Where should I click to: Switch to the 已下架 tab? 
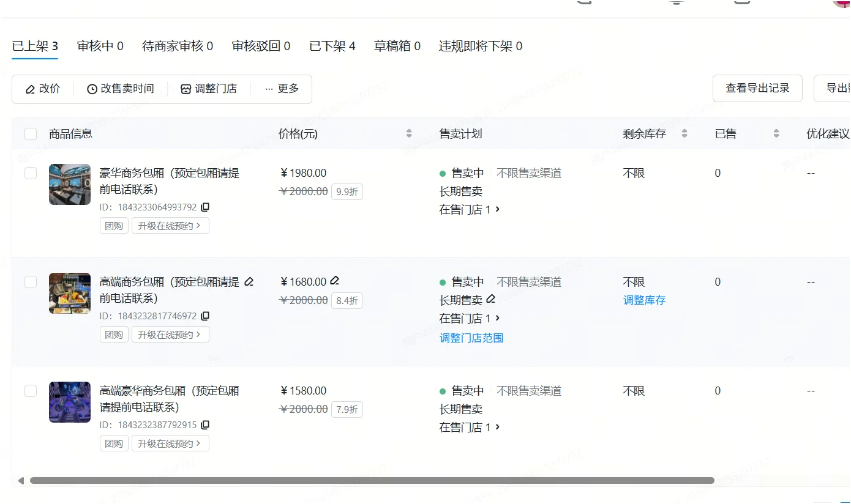(x=332, y=45)
